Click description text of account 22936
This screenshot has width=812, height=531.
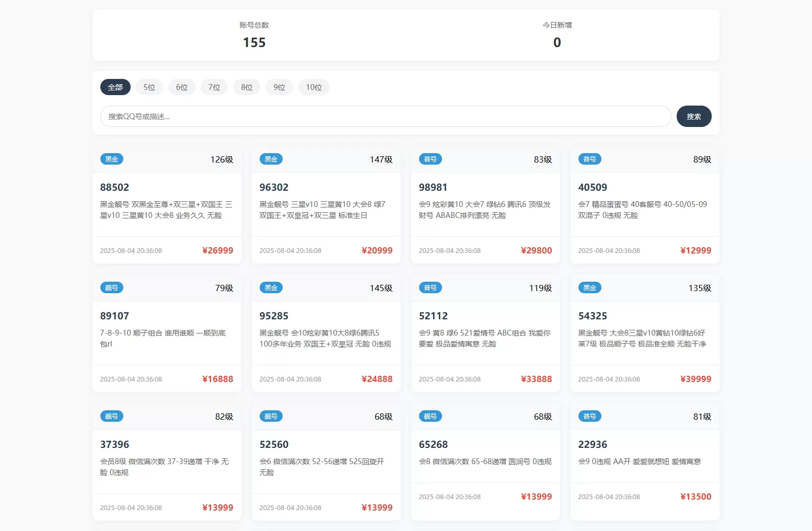click(x=639, y=461)
